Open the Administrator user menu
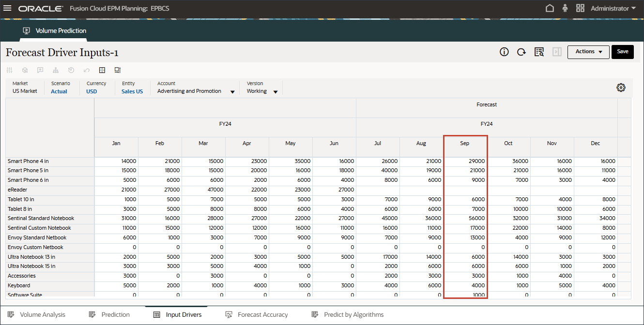644x325 pixels. pyautogui.click(x=613, y=9)
